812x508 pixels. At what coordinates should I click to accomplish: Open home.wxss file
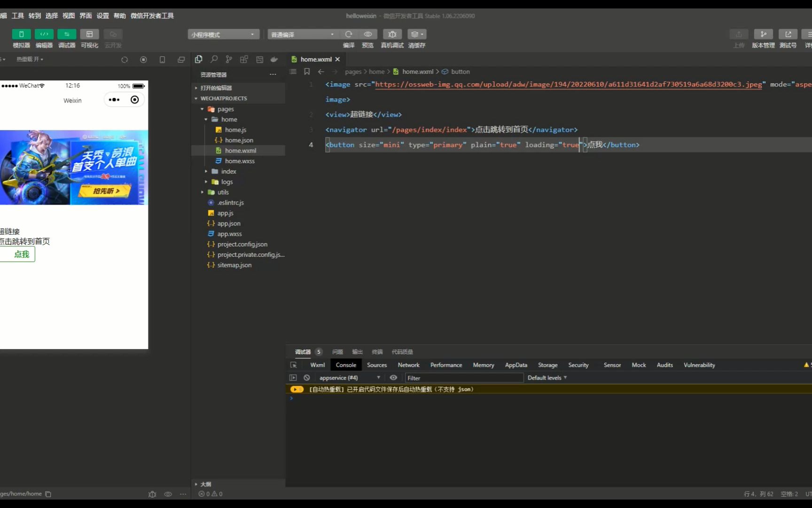238,161
